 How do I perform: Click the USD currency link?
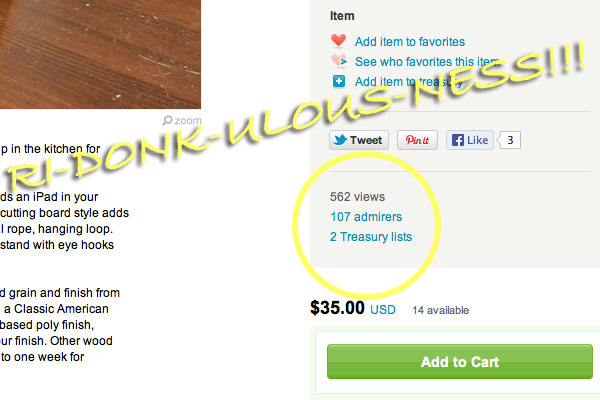[383, 310]
